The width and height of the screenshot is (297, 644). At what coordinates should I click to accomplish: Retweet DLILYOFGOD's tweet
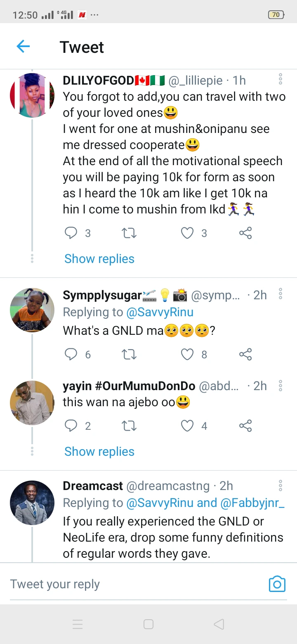[129, 233]
